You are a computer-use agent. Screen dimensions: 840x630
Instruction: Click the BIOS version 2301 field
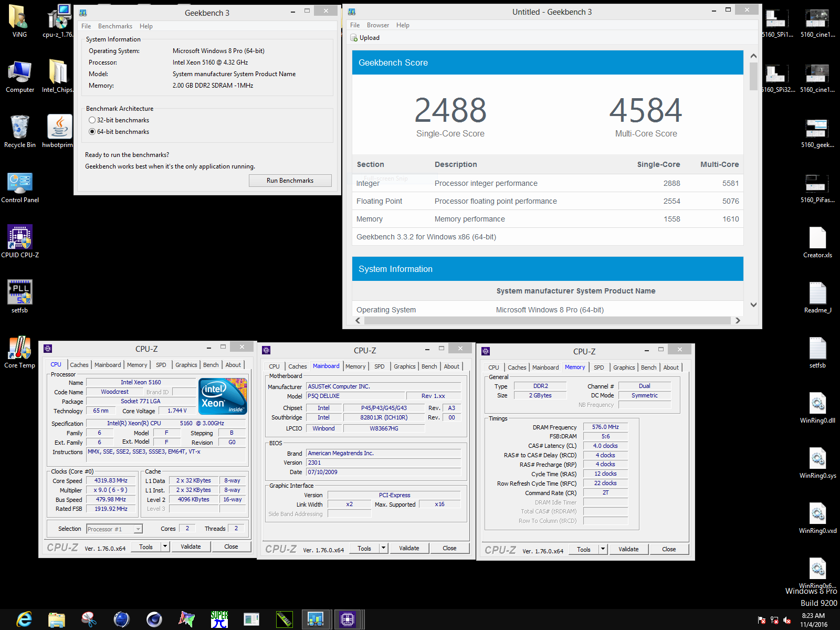click(383, 463)
